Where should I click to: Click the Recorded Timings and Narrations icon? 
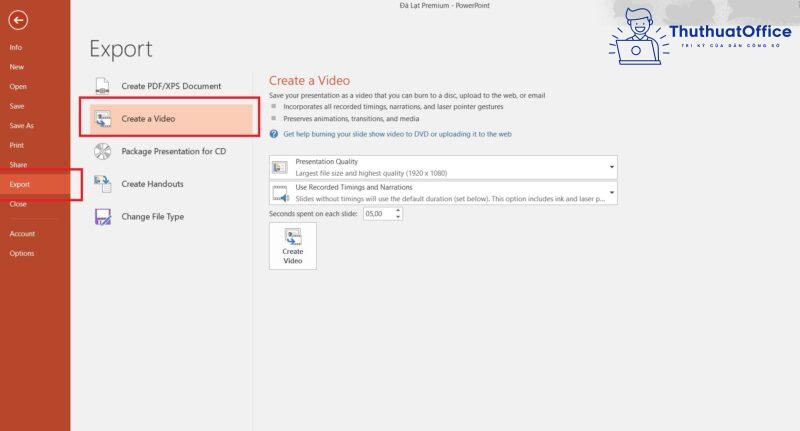[280, 193]
